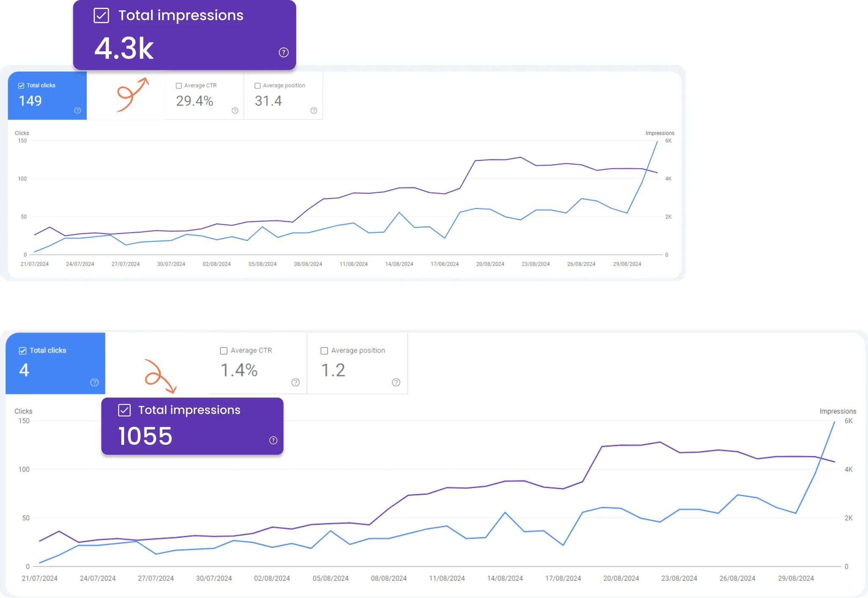Image resolution: width=868 pixels, height=598 pixels.
Task: Click the 4.3k Total impressions value
Action: click(124, 48)
